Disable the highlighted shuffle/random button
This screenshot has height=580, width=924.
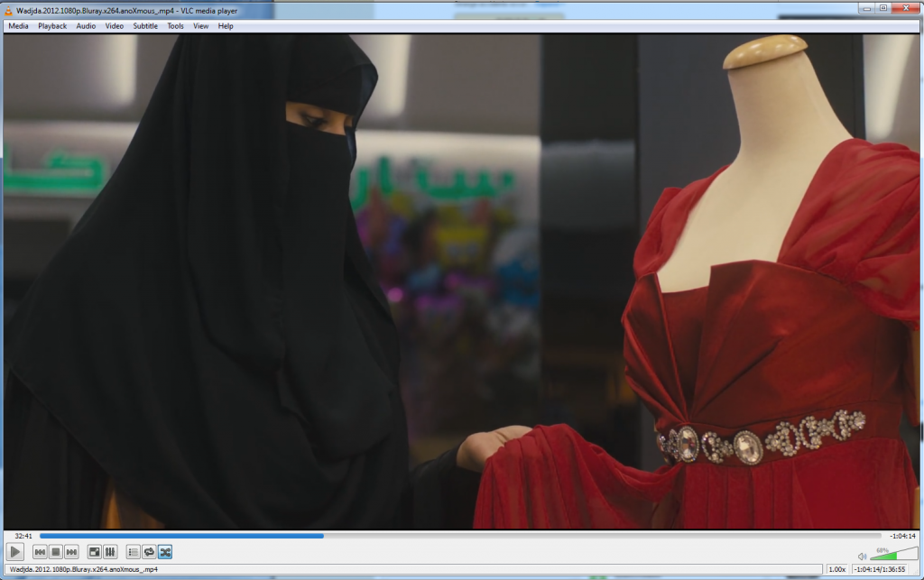tap(165, 552)
